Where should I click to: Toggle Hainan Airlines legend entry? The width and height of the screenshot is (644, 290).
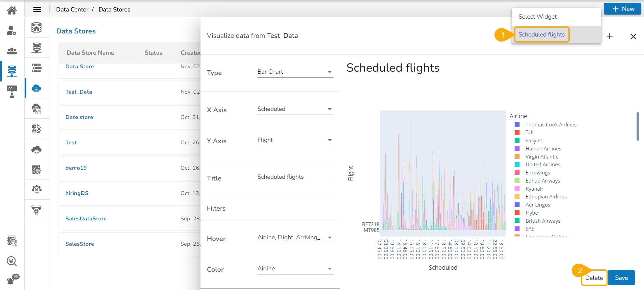(543, 149)
